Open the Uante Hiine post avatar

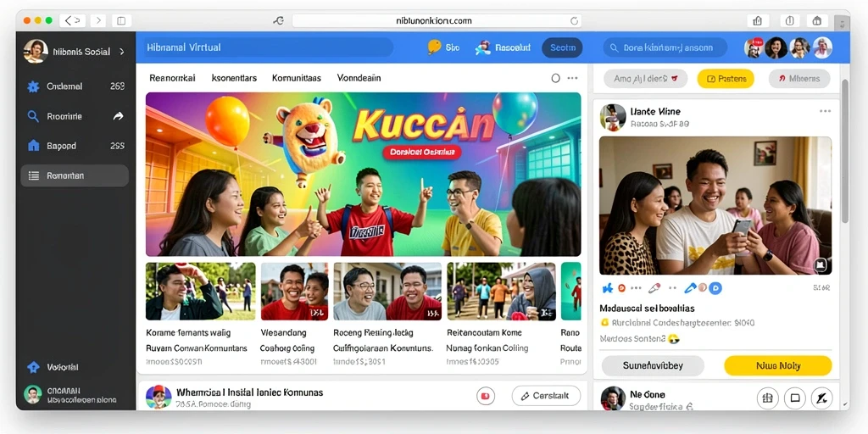coord(614,117)
